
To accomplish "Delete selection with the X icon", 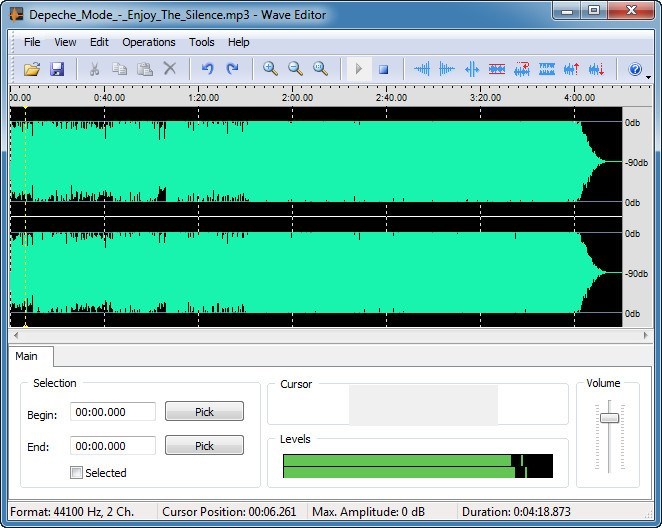I will [170, 69].
